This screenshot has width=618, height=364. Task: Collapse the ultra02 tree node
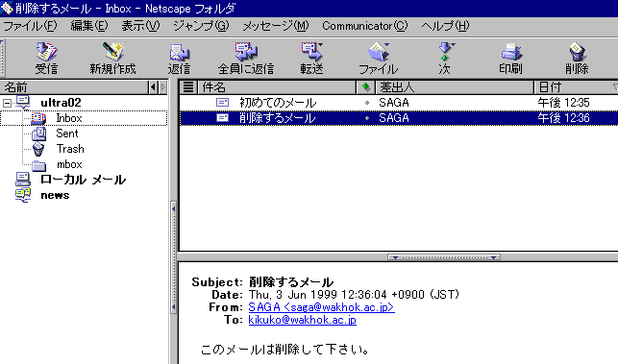click(7, 103)
